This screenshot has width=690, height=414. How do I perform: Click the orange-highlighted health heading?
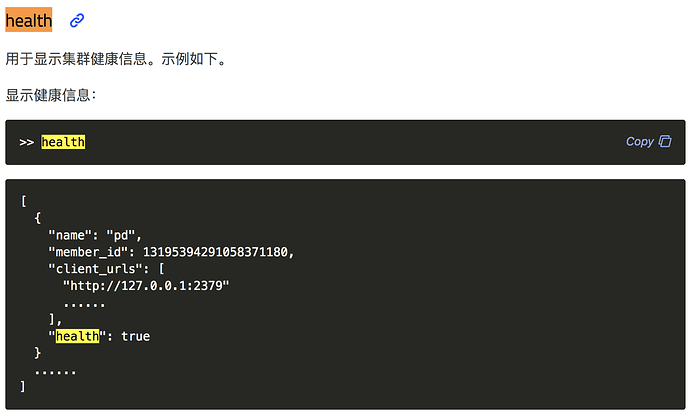29,20
